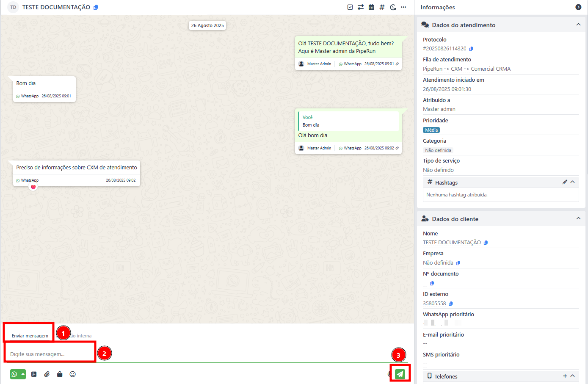Open the emoji picker

point(72,374)
